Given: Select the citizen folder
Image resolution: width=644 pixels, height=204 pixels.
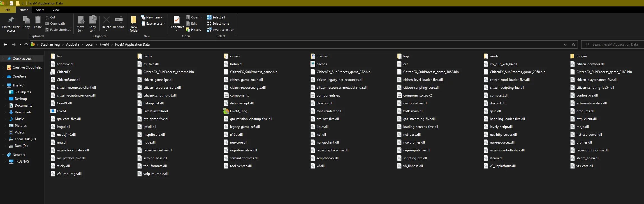Looking at the screenshot, I should coord(232,56).
